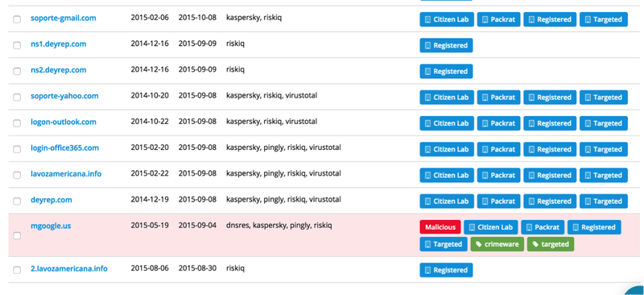
Task: Check the mgoogle.us row checkbox
Action: click(x=17, y=235)
